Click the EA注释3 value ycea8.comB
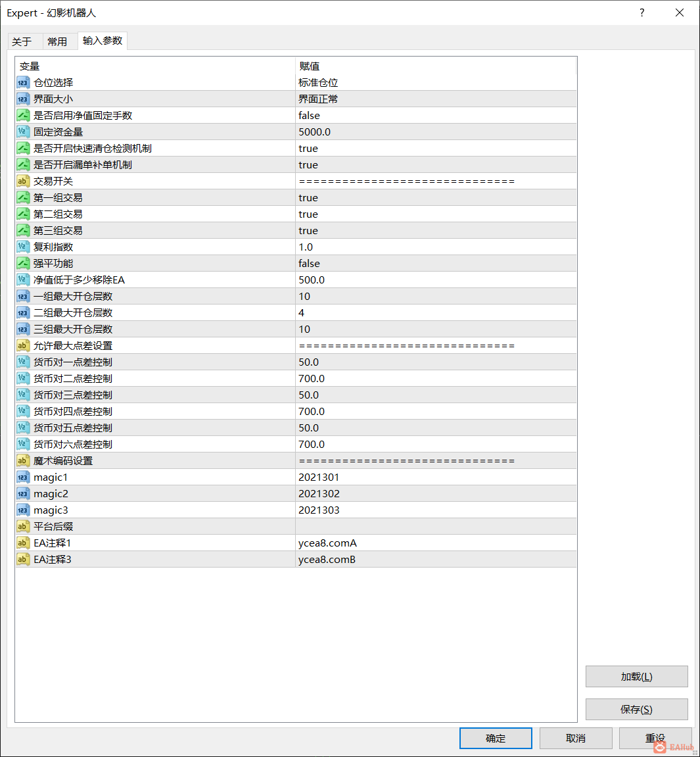 point(327,559)
